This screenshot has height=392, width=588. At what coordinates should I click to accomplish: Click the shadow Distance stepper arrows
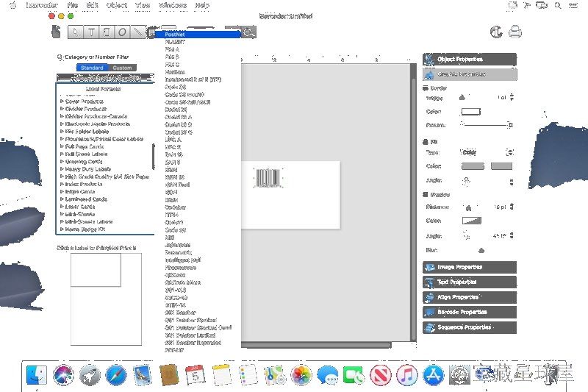[x=512, y=207]
